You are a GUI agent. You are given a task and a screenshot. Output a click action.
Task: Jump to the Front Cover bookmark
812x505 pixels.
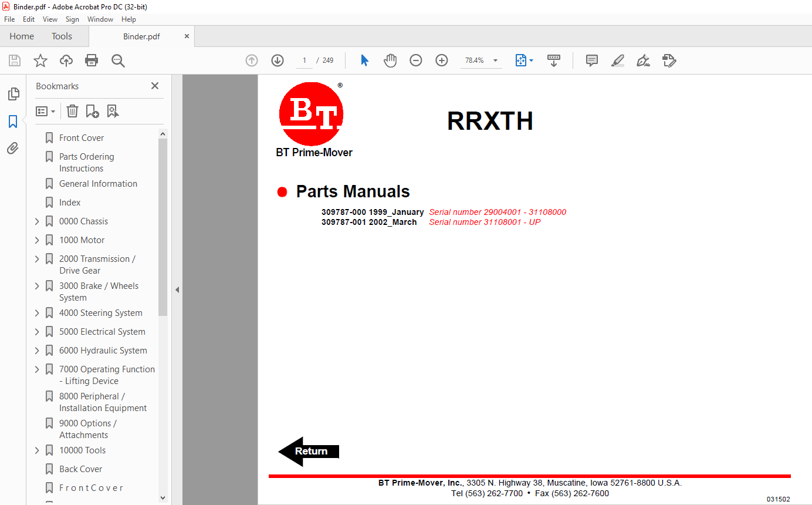(82, 138)
